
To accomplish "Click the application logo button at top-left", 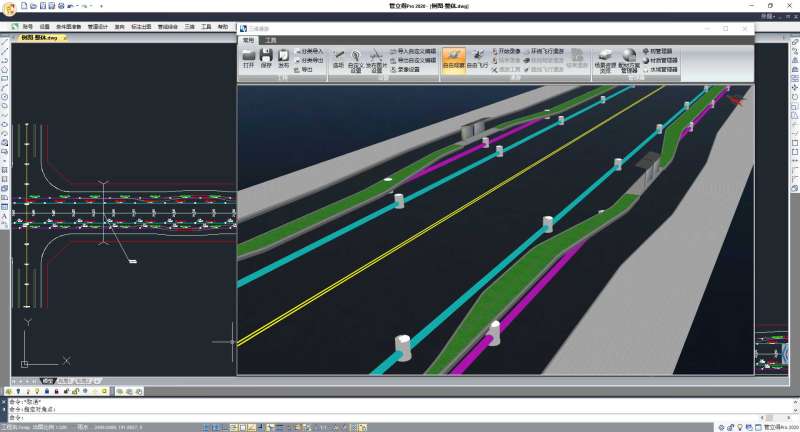I will tap(8, 6).
